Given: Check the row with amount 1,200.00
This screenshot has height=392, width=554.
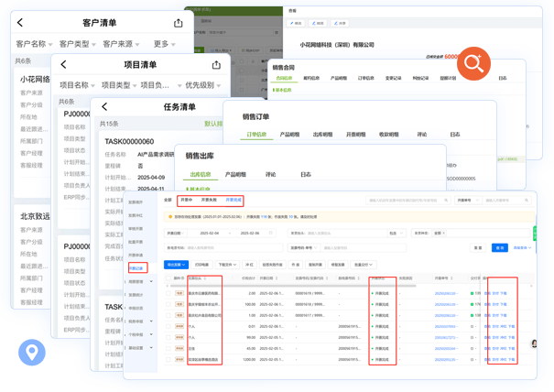Looking at the screenshot, I should click(x=168, y=359).
